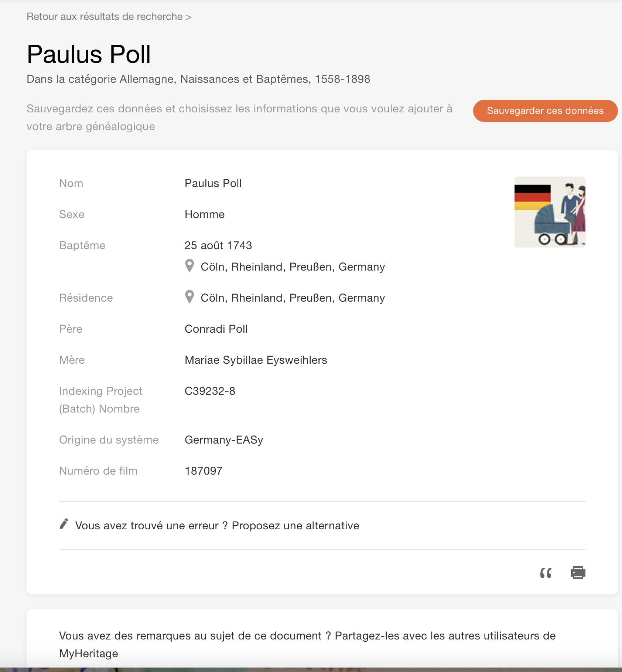Viewport: 622px width, 672px height.
Task: Click the batch number C39232-8
Action: (x=210, y=391)
